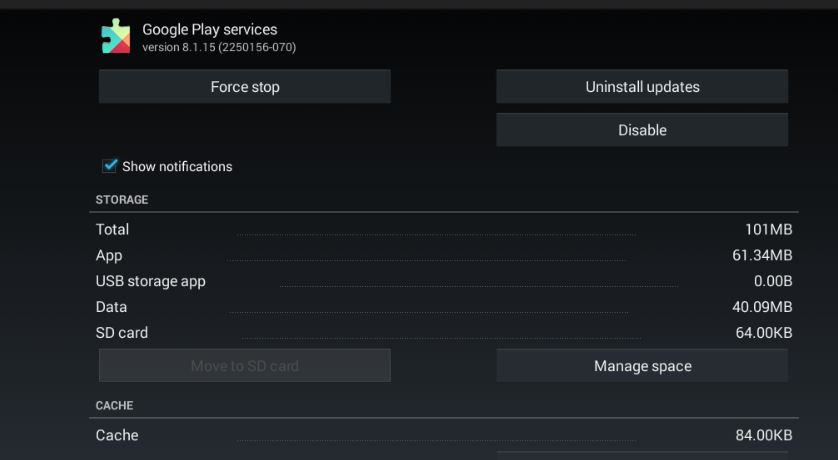Select the Total storage row label
Viewport: 838px width, 460px height.
pos(112,229)
